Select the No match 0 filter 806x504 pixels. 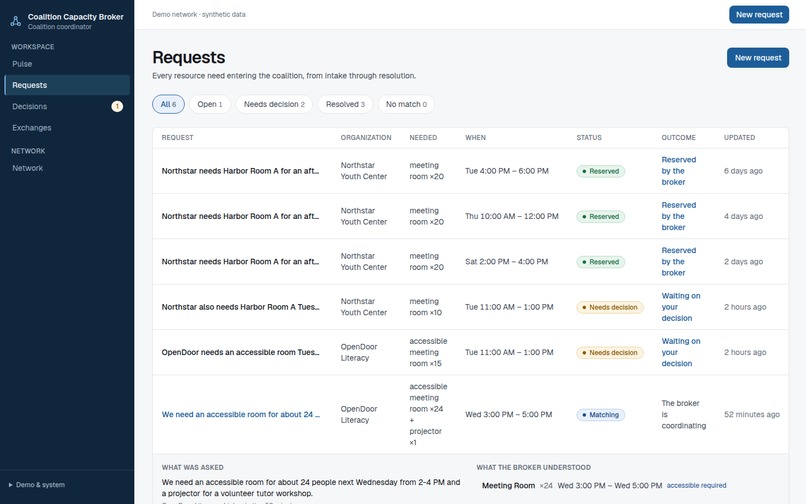coord(406,104)
